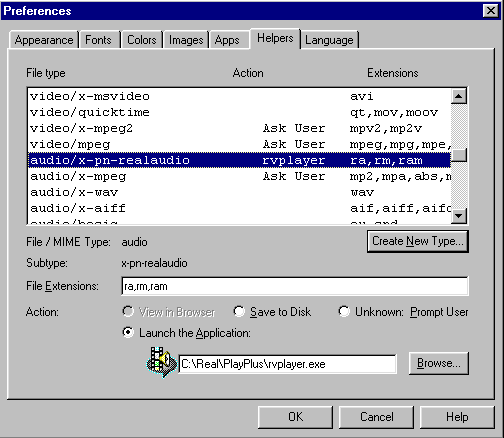Click the Browse button for the application path
Screen dimensions: 504x438
point(439,363)
